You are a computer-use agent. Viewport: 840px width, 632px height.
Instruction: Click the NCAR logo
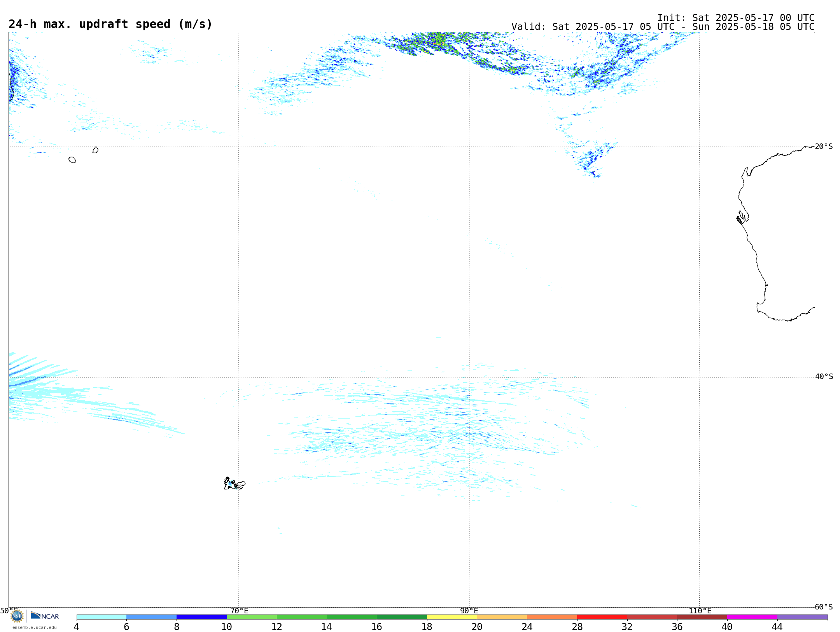[45, 616]
